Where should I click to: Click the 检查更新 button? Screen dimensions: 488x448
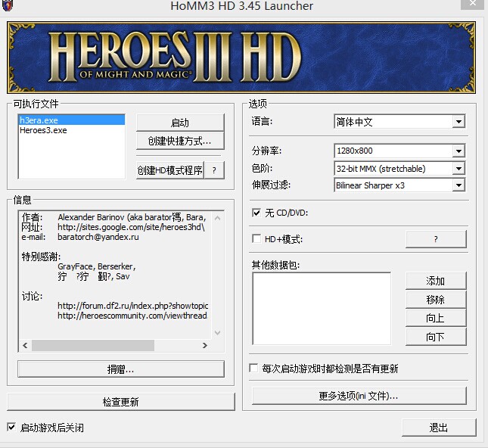(x=121, y=402)
